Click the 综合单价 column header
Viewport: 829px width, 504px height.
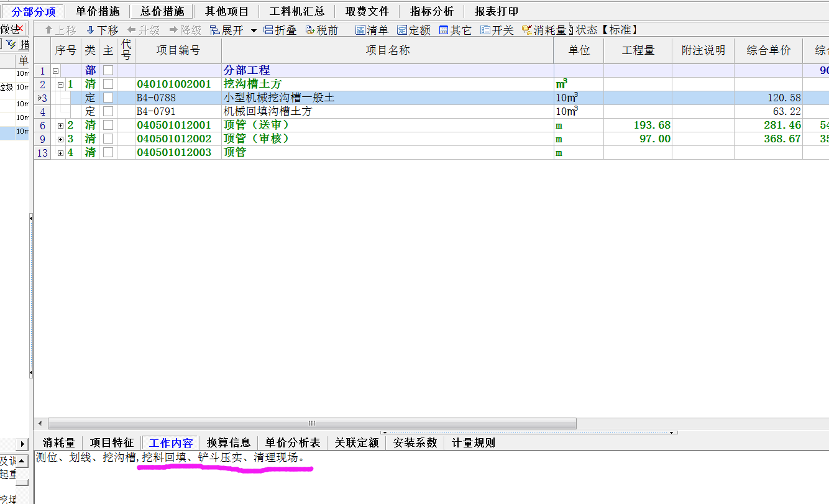pos(769,50)
